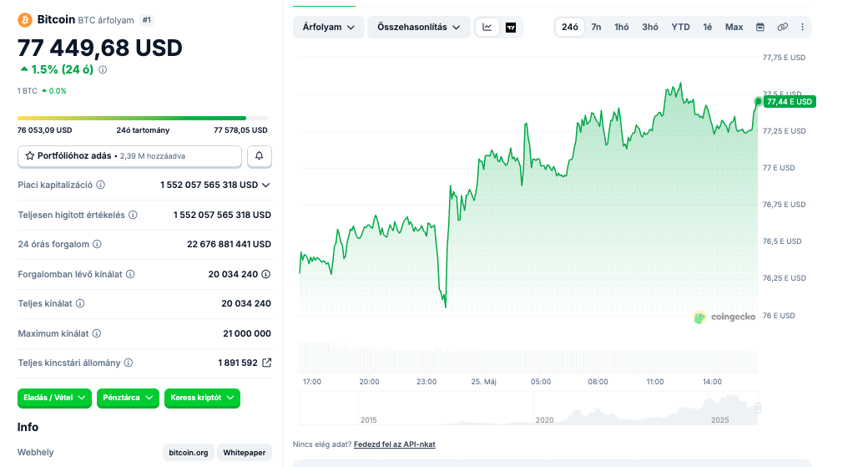Screen dimensions: 868x467
Task: Expand market cap value chevron
Action: pos(265,185)
